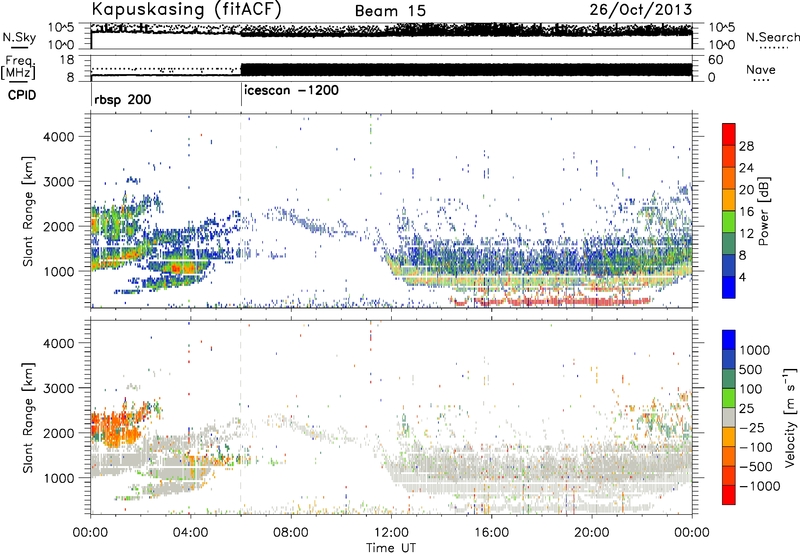The height and width of the screenshot is (554, 800).
Task: Pick the dark blue top segment of velocity colorbar
Action: pyautogui.click(x=729, y=340)
